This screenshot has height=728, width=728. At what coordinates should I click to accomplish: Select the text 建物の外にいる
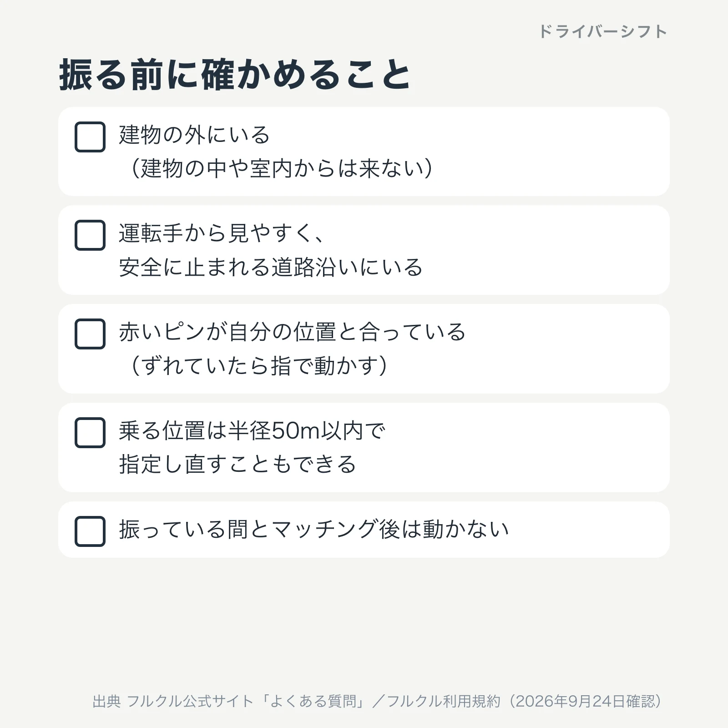195,135
